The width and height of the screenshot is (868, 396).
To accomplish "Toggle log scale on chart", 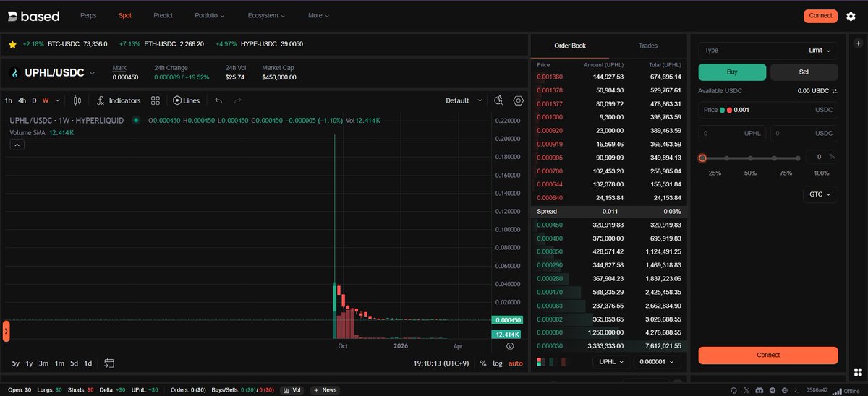I will (498, 363).
